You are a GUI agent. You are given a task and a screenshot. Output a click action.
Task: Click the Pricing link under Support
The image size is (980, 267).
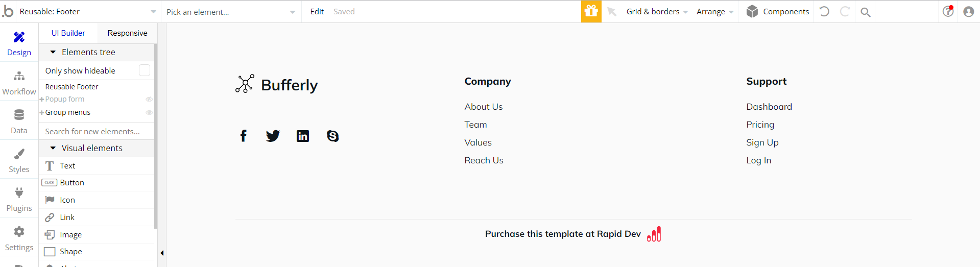(760, 125)
